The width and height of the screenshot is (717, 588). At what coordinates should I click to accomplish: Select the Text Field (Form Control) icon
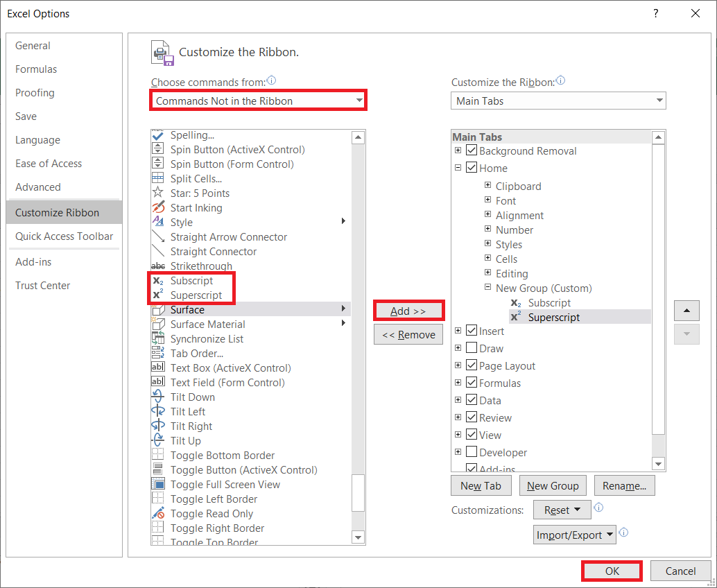tap(158, 383)
